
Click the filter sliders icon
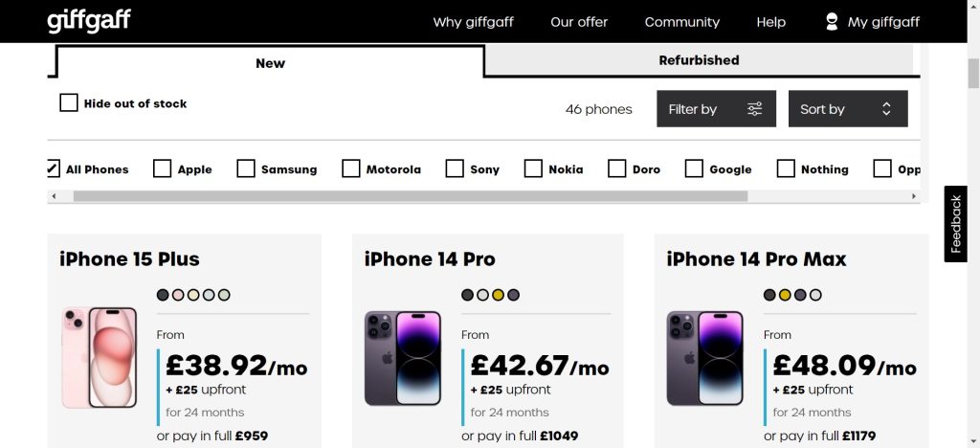coord(754,109)
